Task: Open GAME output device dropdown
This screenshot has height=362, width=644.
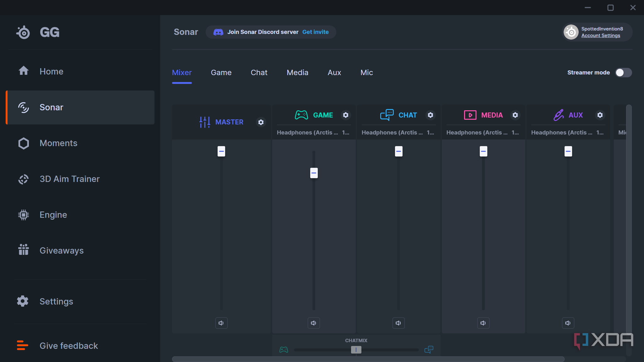Action: 313,133
